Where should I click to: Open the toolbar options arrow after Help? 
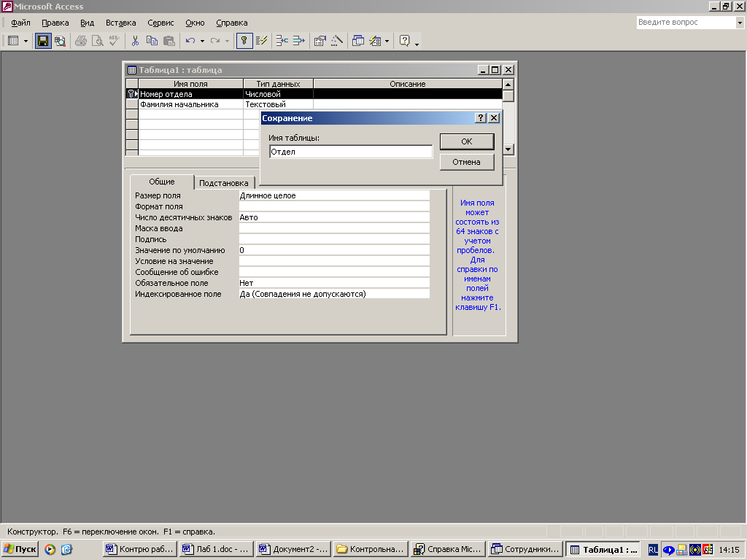point(417,44)
